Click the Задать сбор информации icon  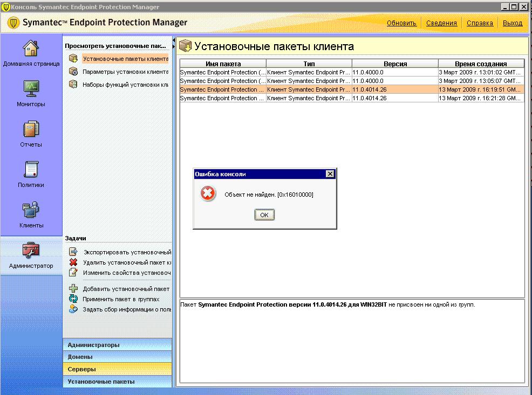[x=73, y=309]
